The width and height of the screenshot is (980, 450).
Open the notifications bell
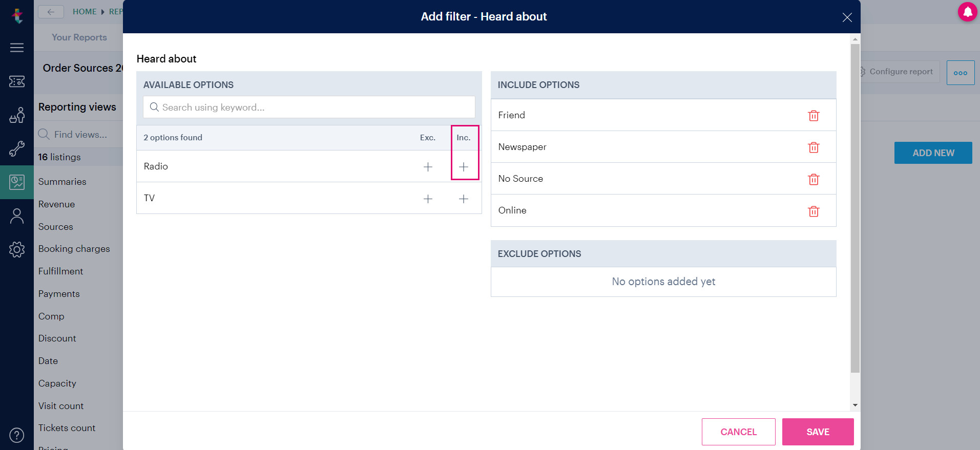coord(968,11)
